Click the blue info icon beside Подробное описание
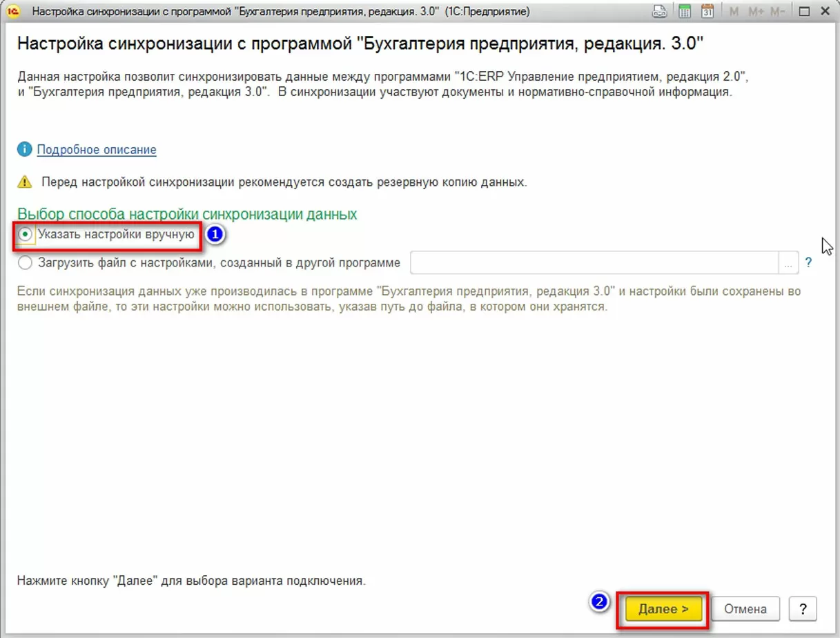This screenshot has height=638, width=840. (24, 149)
